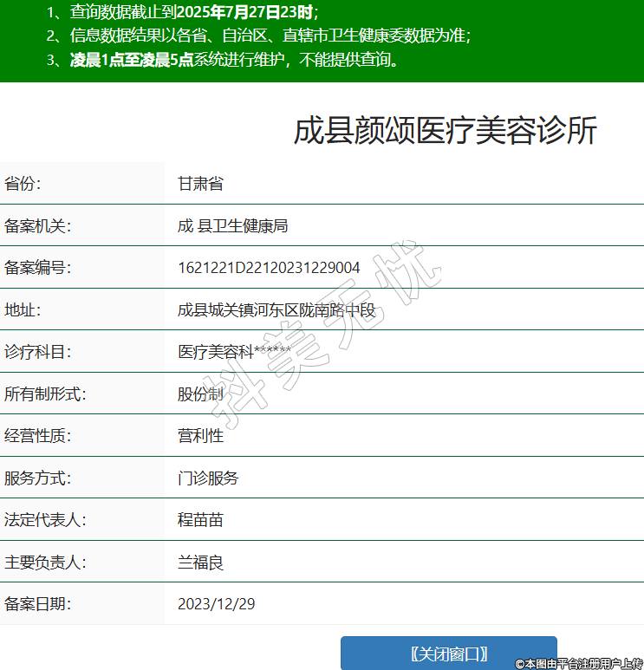Screen dimensions: 644x670
Task: Click the 本图由平台注册用户上传 copyright notice
Action: tap(579, 663)
